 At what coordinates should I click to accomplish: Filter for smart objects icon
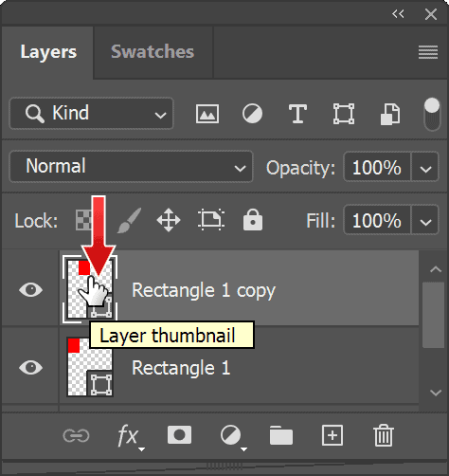[x=390, y=114]
